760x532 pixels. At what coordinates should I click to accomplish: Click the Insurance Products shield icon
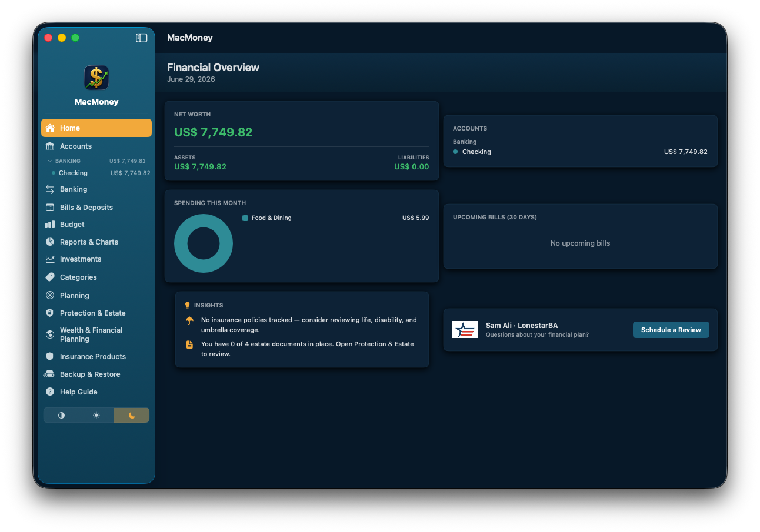(50, 357)
